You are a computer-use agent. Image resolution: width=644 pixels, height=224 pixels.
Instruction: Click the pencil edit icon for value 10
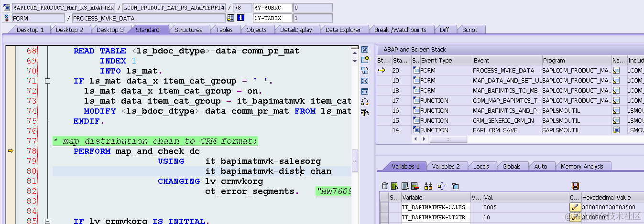point(575,217)
